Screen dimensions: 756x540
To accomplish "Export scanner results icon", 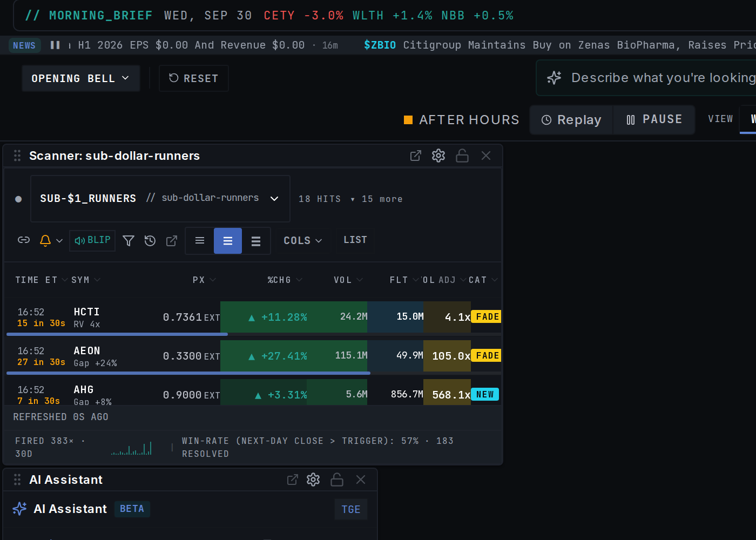I will 172,240.
